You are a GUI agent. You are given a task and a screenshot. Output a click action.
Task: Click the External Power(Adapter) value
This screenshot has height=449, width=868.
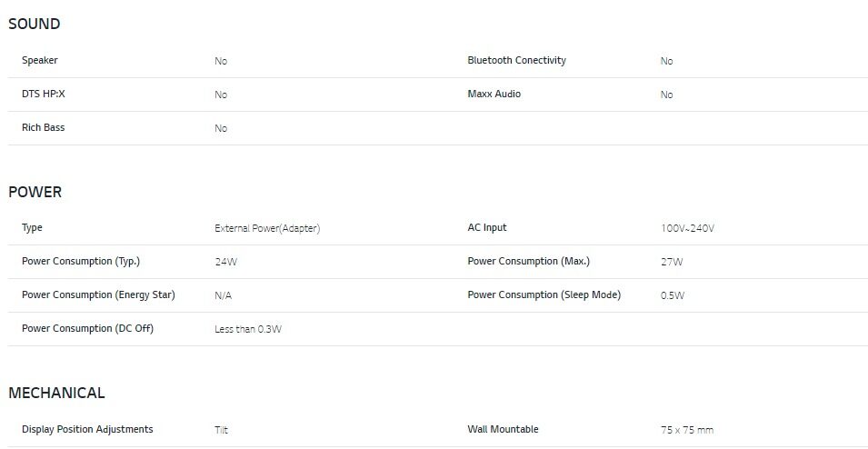(267, 228)
